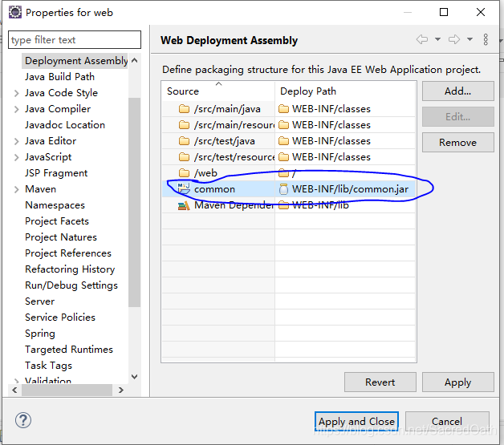Click folder icon beside /src/main/java
Viewport: 504px width, 445px height.
184,109
